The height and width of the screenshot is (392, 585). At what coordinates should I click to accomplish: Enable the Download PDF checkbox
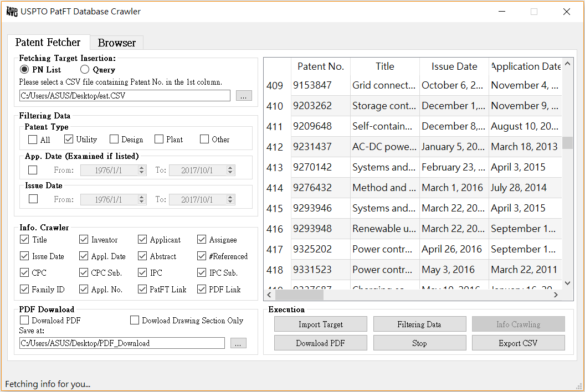[x=24, y=320]
